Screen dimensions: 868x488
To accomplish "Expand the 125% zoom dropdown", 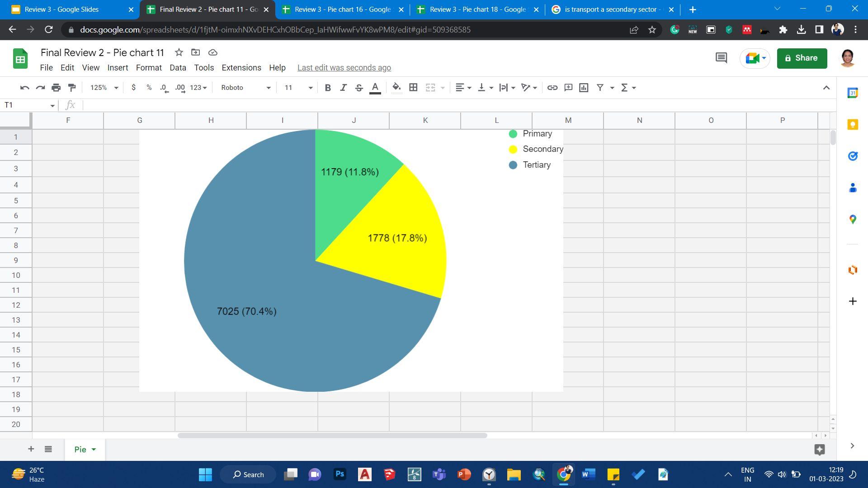I will coord(104,88).
